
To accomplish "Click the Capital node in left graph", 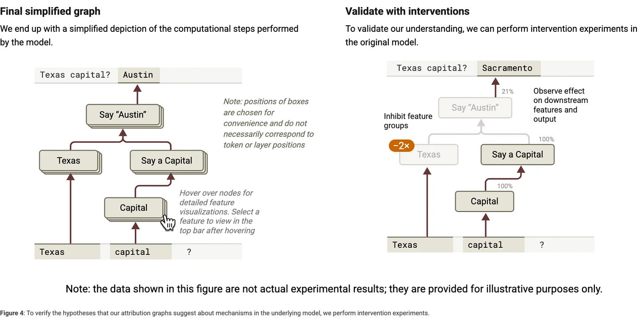I will (x=135, y=208).
